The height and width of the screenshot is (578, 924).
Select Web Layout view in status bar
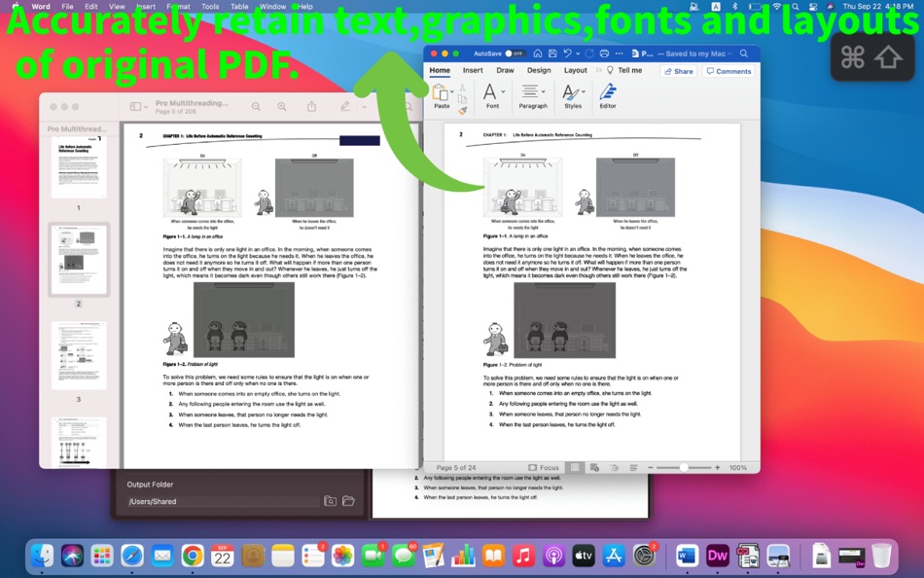coord(594,468)
